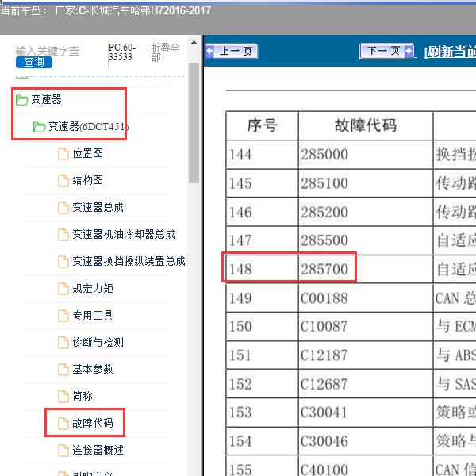The image size is (476, 476).
Task: Open the 结构图 document
Action: point(87,180)
